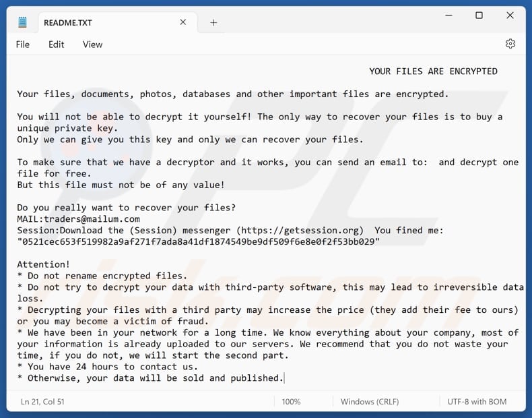Close the Notepad window
532x418 pixels.
tap(510, 16)
